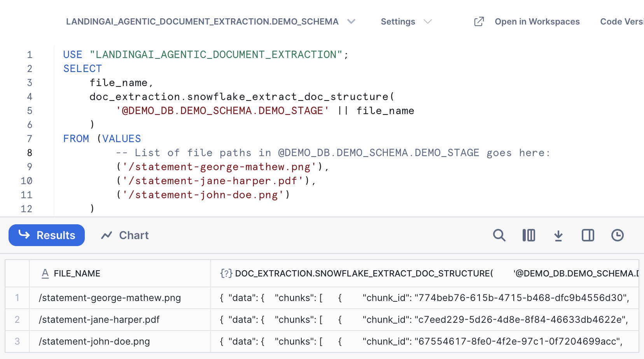This screenshot has height=359, width=644.
Task: Click '/statement-john-doe.png' string in editor line 11
Action: 203,195
